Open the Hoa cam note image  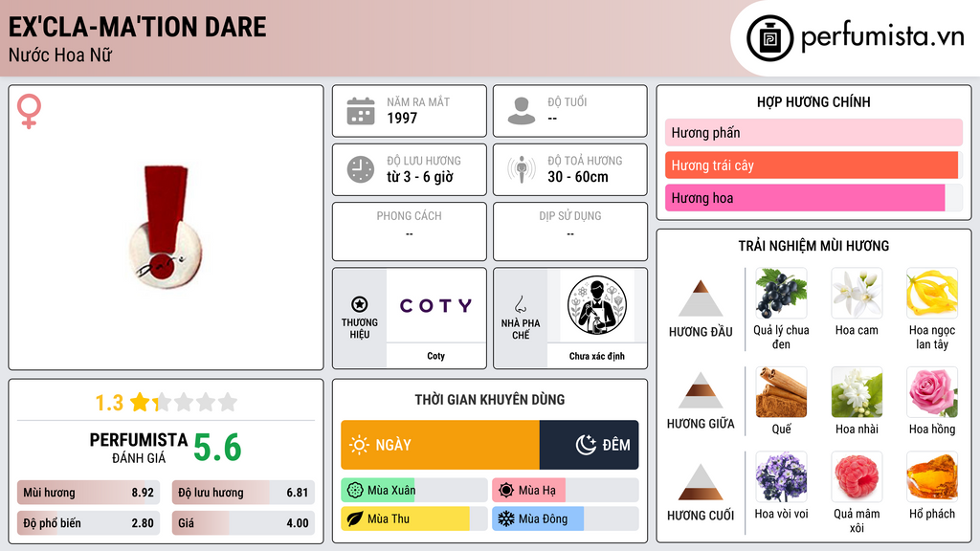tap(857, 294)
